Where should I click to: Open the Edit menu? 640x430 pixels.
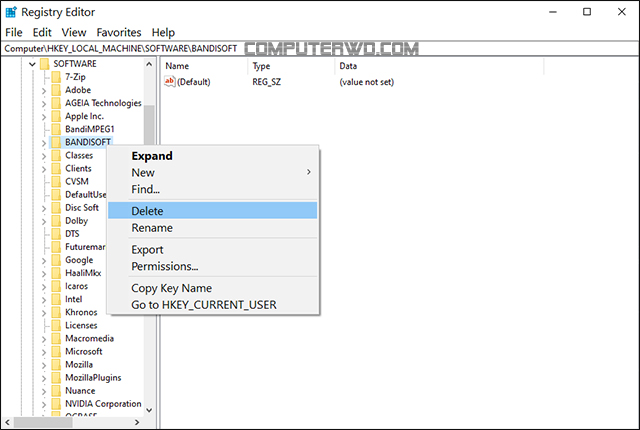pos(42,32)
